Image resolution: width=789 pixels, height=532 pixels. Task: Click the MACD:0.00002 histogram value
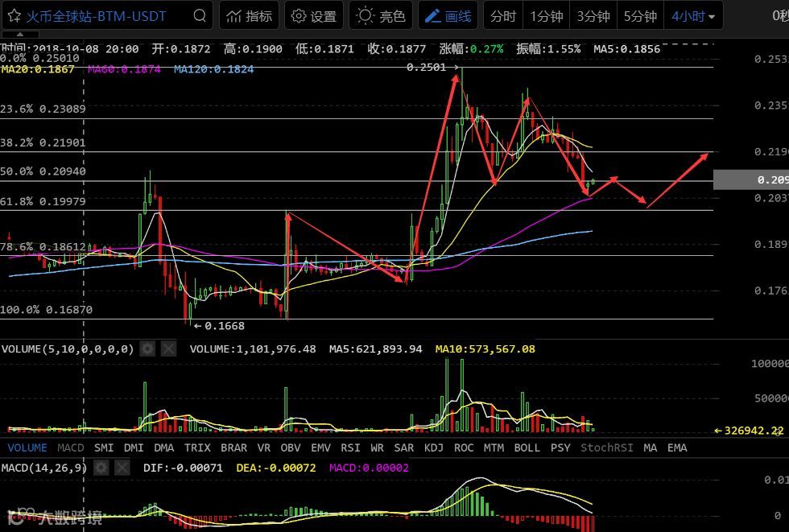369,468
